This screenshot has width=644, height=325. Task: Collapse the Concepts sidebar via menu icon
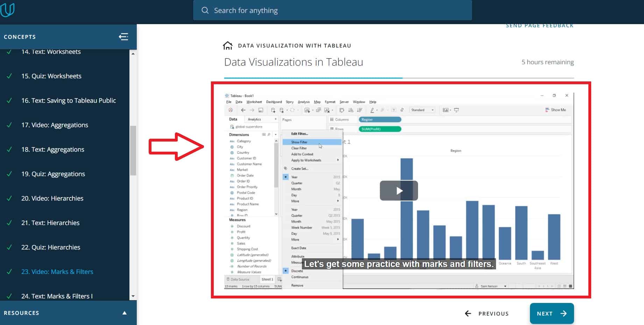click(123, 37)
